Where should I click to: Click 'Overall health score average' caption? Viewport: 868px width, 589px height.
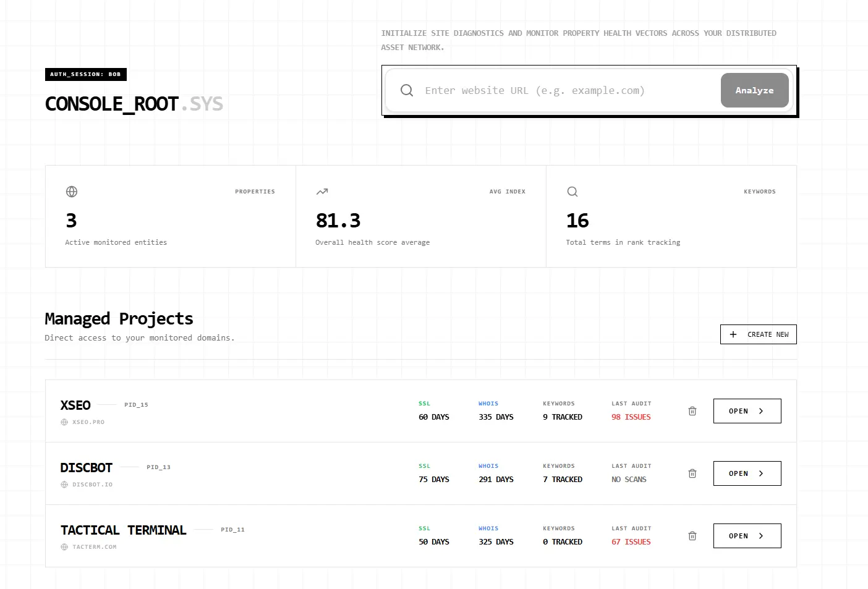click(x=373, y=242)
